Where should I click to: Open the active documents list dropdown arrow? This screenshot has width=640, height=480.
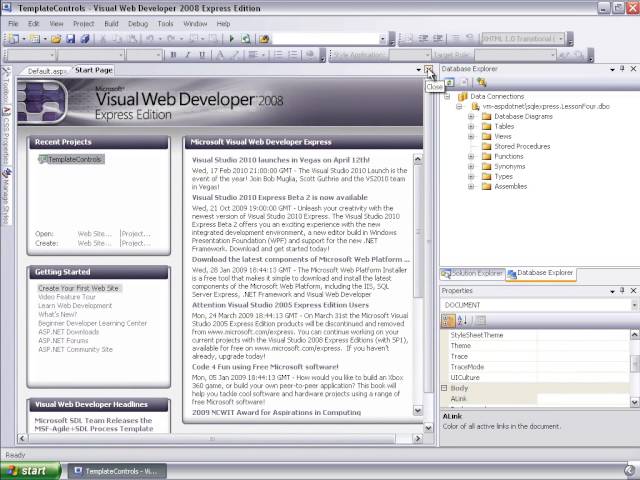pos(418,70)
